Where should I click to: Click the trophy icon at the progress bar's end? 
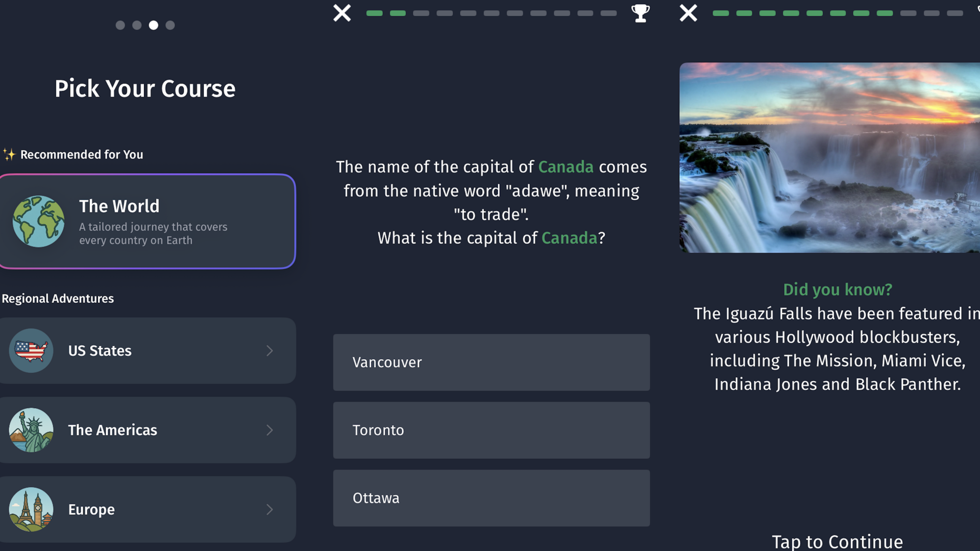tap(641, 13)
